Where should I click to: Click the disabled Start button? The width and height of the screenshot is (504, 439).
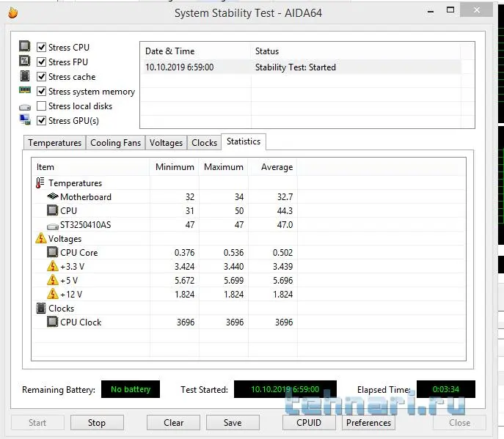pos(37,423)
